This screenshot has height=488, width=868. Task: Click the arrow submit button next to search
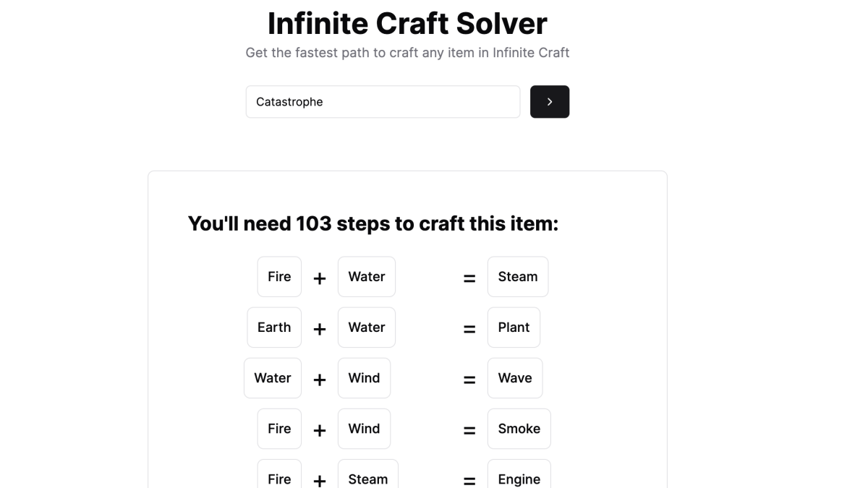pyautogui.click(x=550, y=102)
